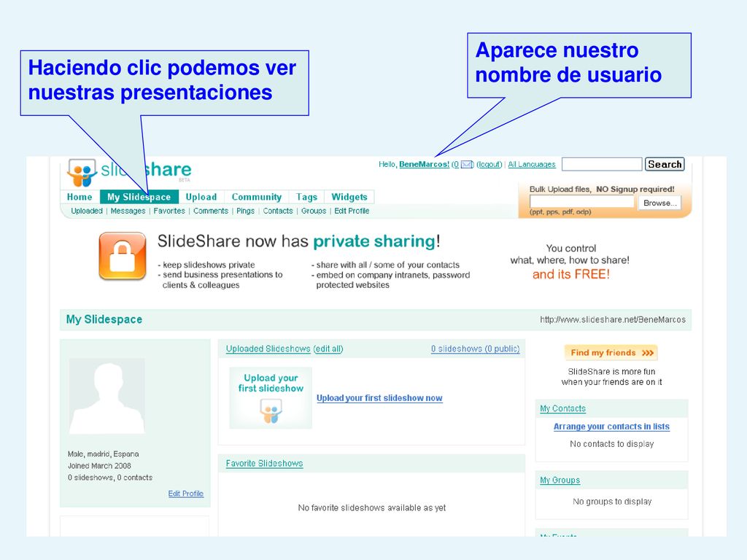Click the SlideShare logo icon

[82, 172]
